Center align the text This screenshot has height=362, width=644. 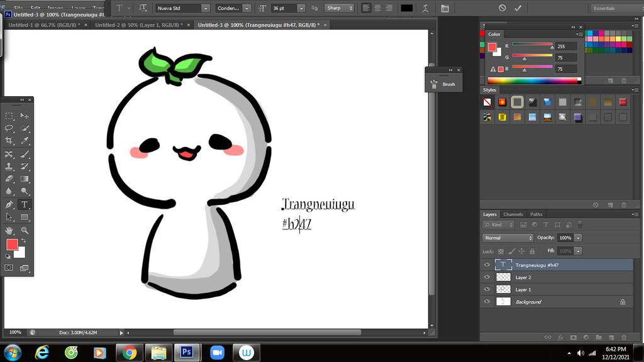click(377, 8)
